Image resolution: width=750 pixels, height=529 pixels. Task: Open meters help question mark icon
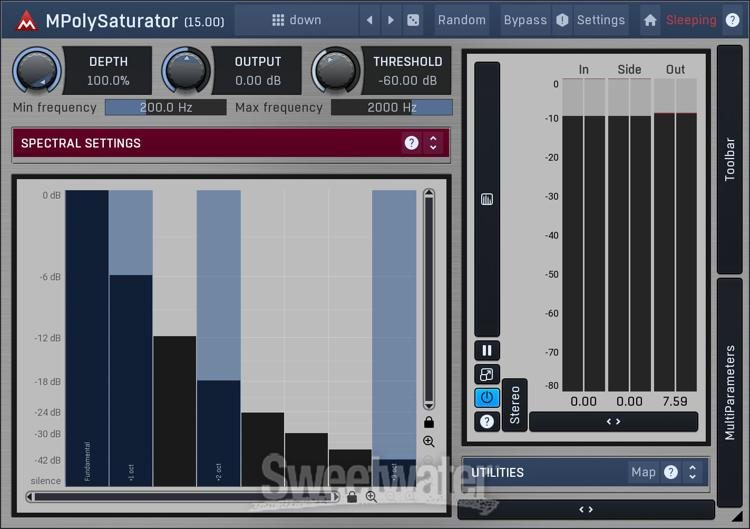point(487,421)
